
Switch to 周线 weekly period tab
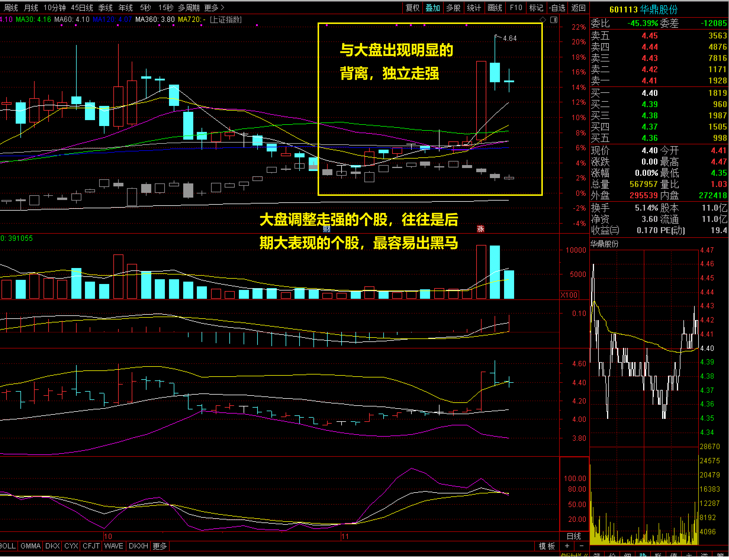click(11, 8)
